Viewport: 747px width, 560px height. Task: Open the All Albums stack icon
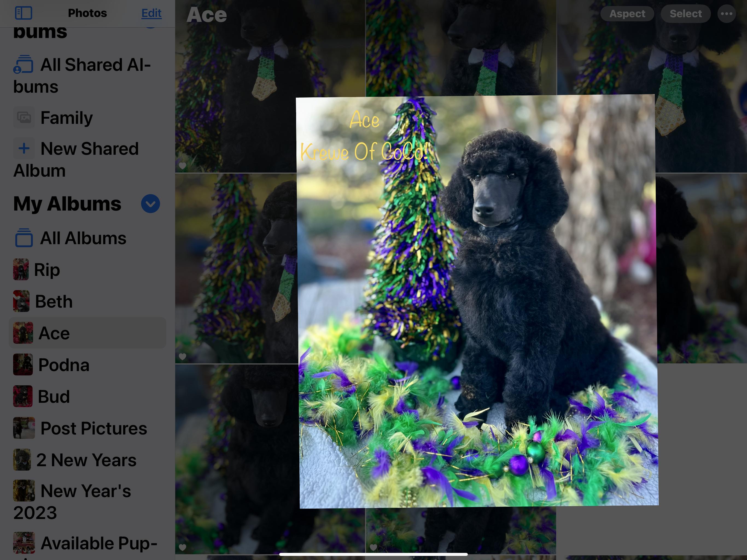(24, 238)
